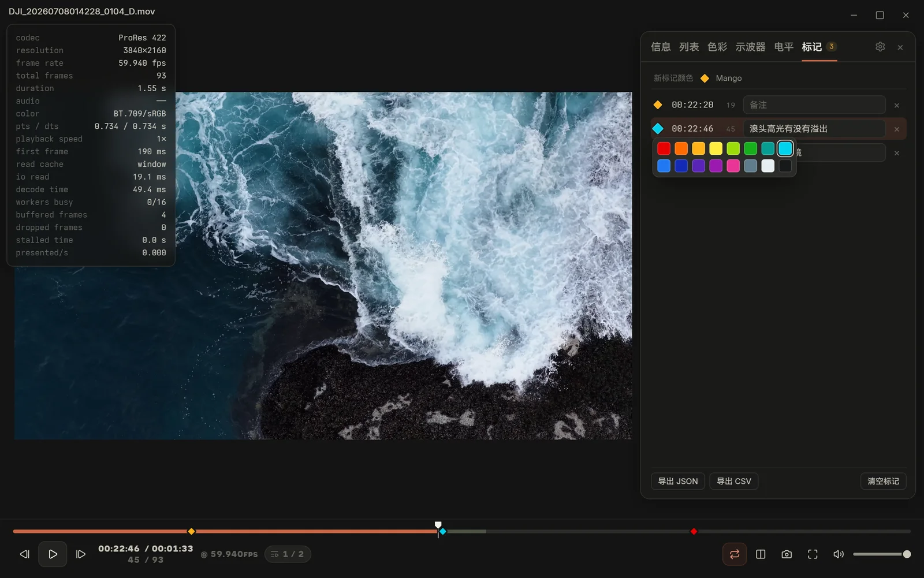Select the purple color swatch
Viewport: 924px width, 578px height.
pyautogui.click(x=716, y=166)
